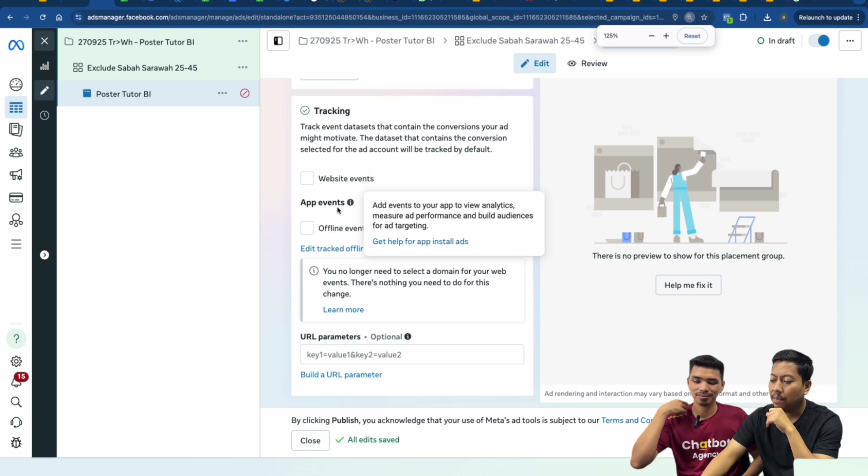The width and height of the screenshot is (868, 476).
Task: Expand the collapsed left navigation arrow
Action: pos(45,255)
